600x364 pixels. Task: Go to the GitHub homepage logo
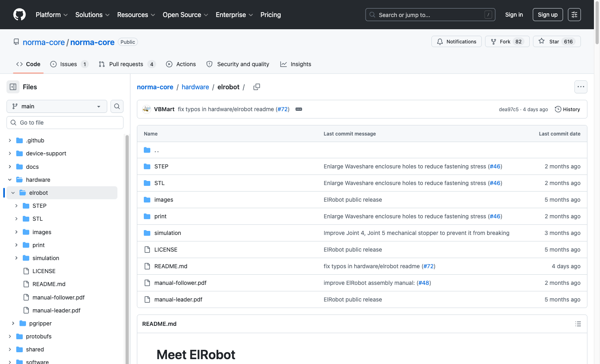pos(19,15)
